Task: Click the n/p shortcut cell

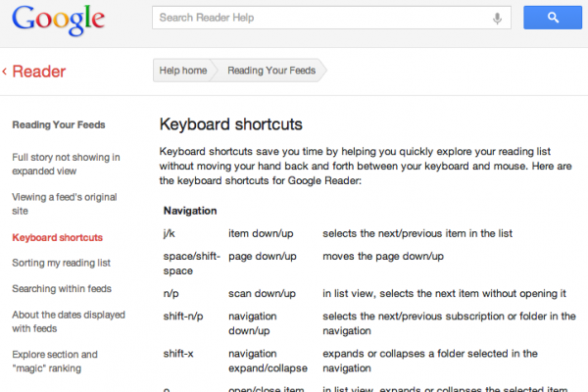Action: click(x=171, y=293)
